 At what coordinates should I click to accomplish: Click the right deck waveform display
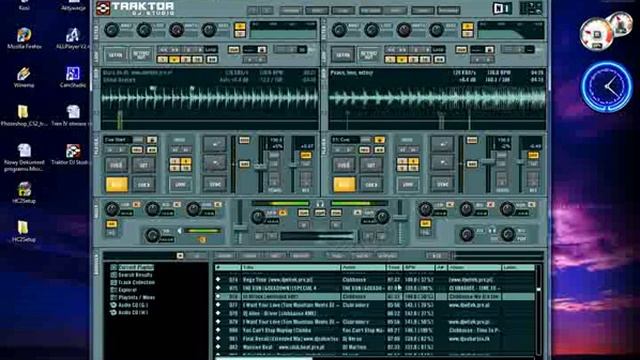(x=437, y=98)
